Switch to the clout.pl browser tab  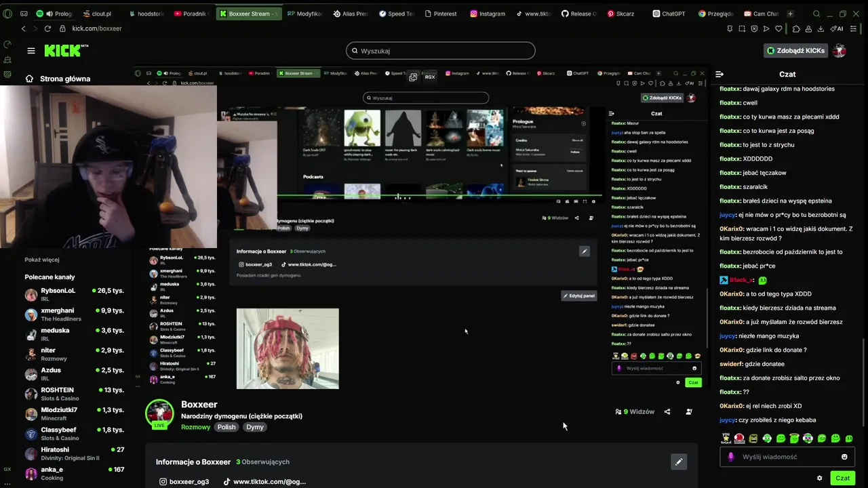point(96,14)
